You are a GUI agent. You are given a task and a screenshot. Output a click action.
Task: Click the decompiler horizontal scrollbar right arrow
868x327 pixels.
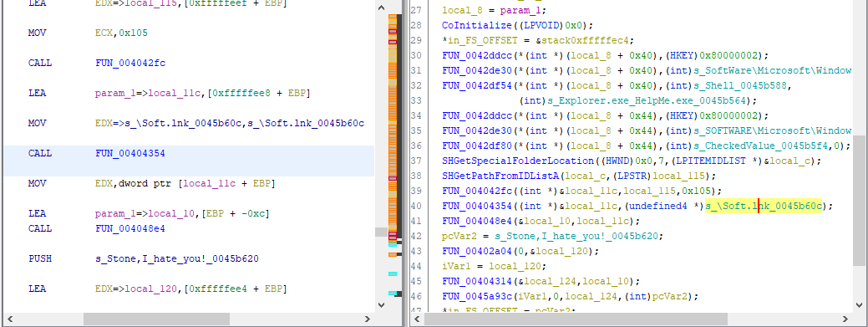[x=845, y=319]
